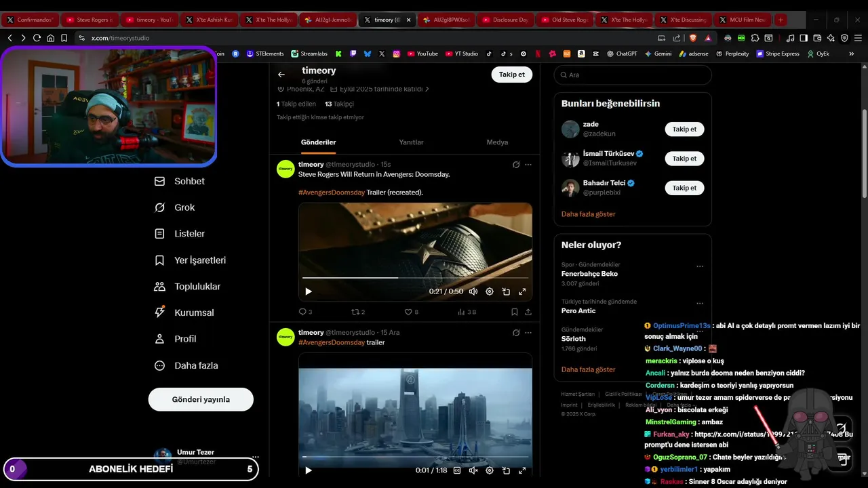Open Profil in the sidebar
Screen dimensions: 868x488
[176, 339]
